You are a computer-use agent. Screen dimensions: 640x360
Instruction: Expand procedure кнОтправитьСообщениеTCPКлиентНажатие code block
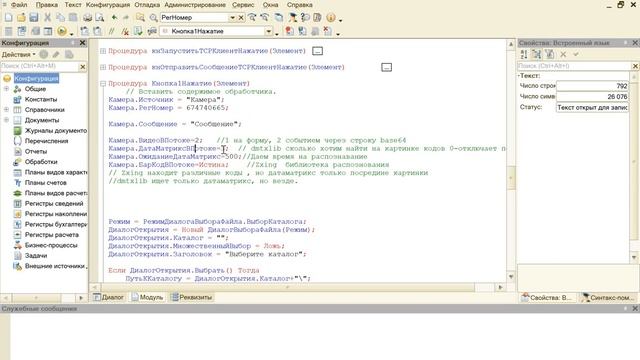tap(103, 67)
